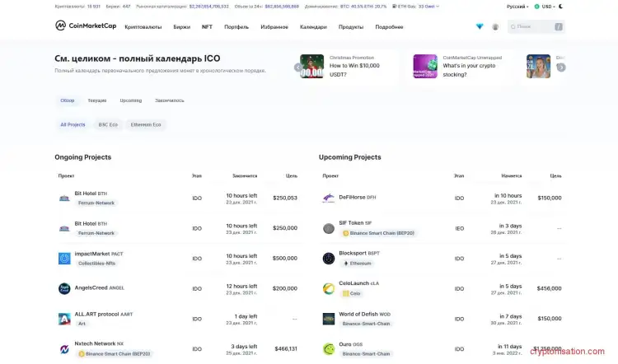This screenshot has height=364, width=618.
Task: Open the USD currency dropdown
Action: coord(545,7)
